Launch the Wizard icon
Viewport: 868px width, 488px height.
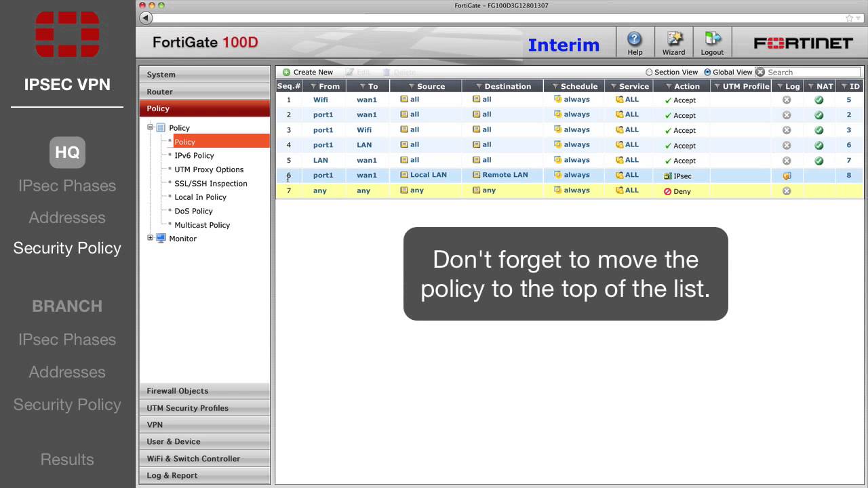674,39
